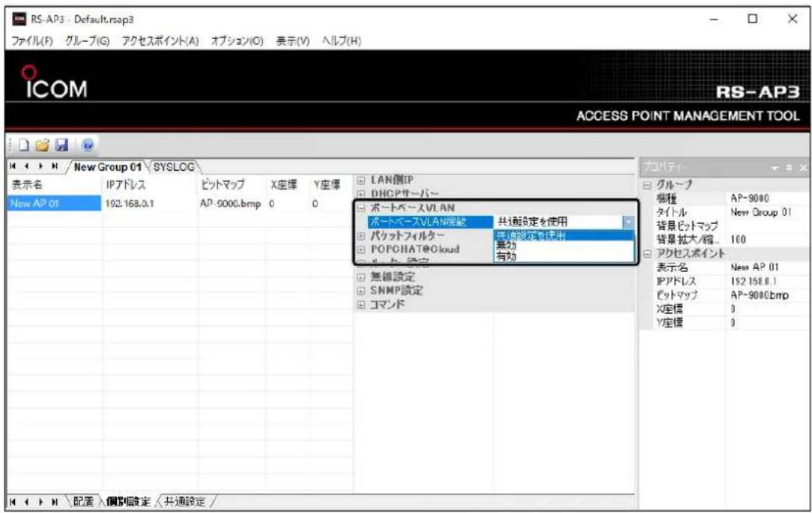Click the 機種 value AP-9000 in properties
The width and height of the screenshot is (812, 513).
pyautogui.click(x=749, y=198)
